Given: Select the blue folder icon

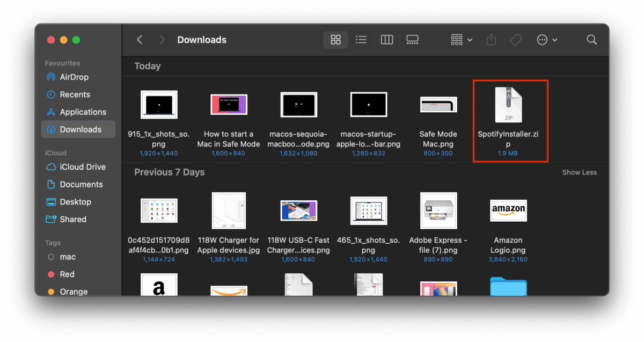Looking at the screenshot, I should click(509, 286).
